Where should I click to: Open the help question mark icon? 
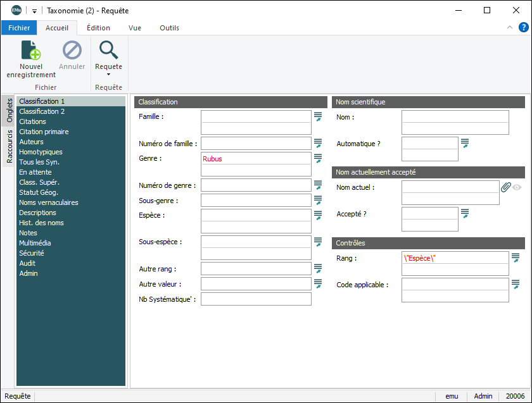(x=524, y=27)
